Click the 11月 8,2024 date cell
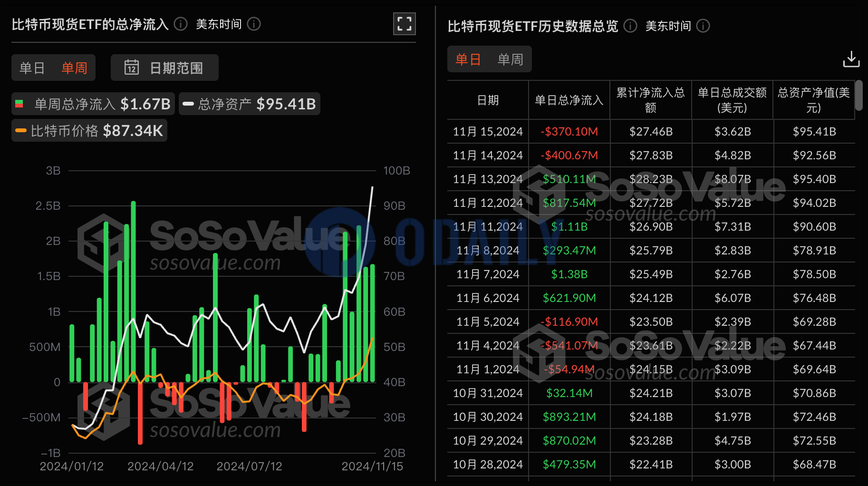This screenshot has height=486, width=868. (488, 250)
